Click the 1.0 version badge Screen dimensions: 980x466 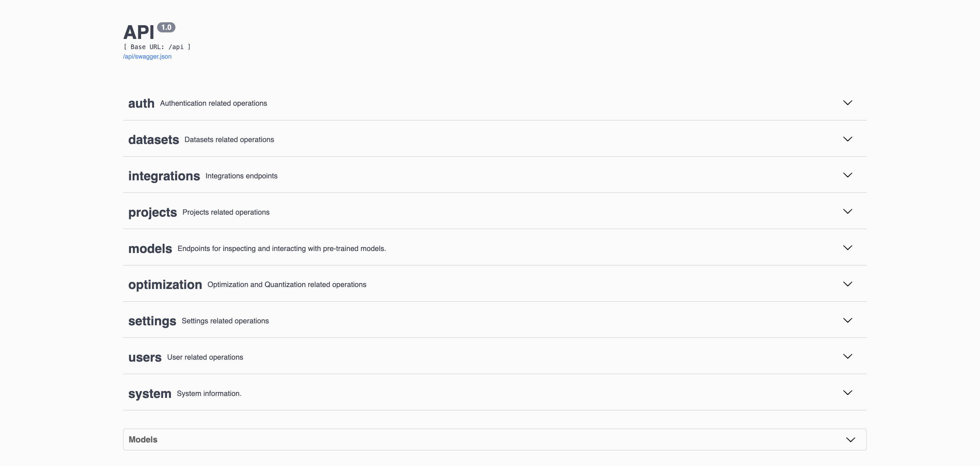click(166, 27)
